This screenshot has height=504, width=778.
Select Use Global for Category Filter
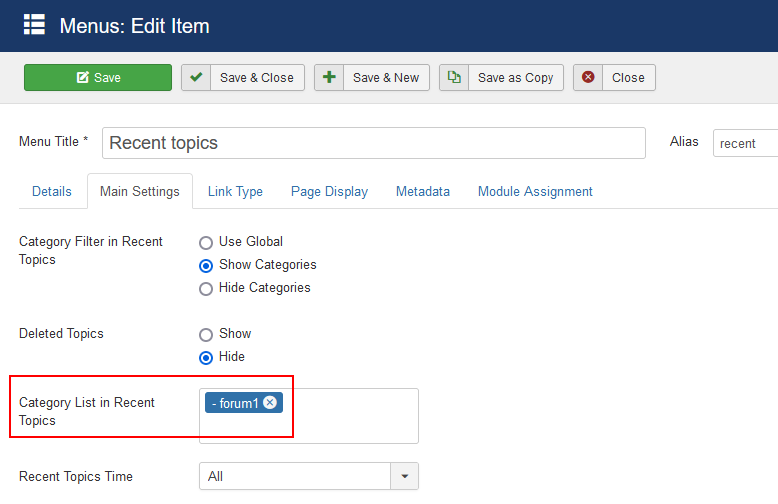[x=206, y=242]
